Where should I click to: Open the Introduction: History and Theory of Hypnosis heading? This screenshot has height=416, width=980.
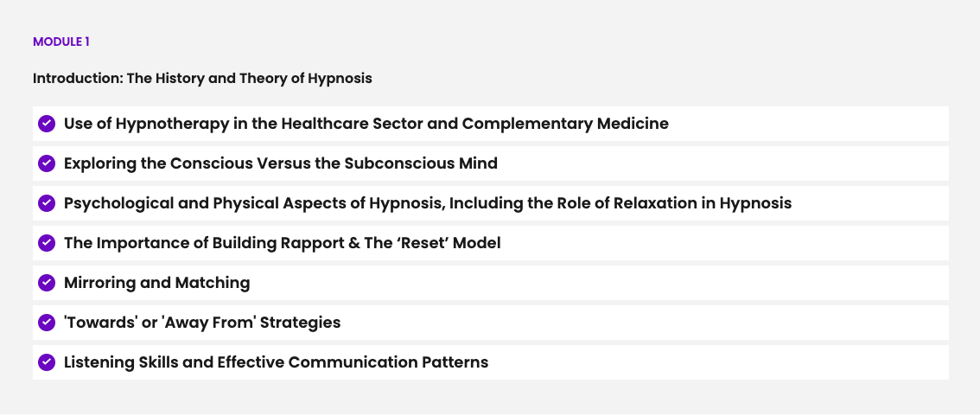click(202, 78)
